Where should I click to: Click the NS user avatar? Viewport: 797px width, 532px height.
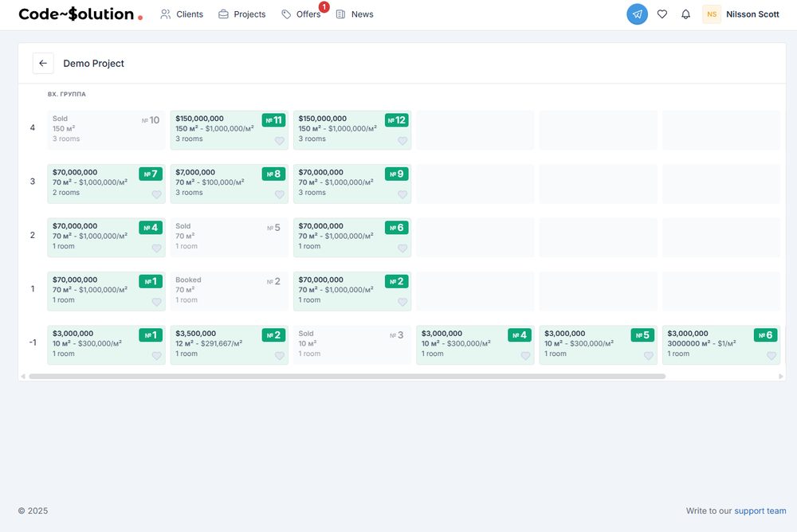click(712, 14)
